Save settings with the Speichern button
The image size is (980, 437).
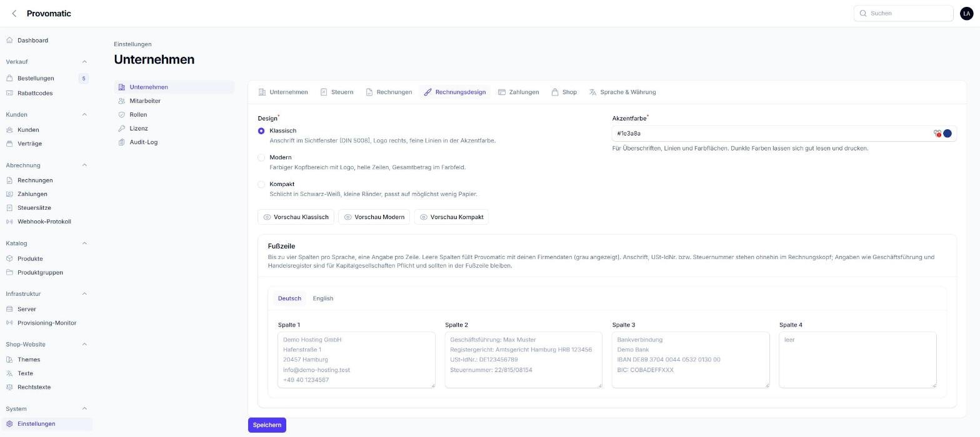click(267, 425)
